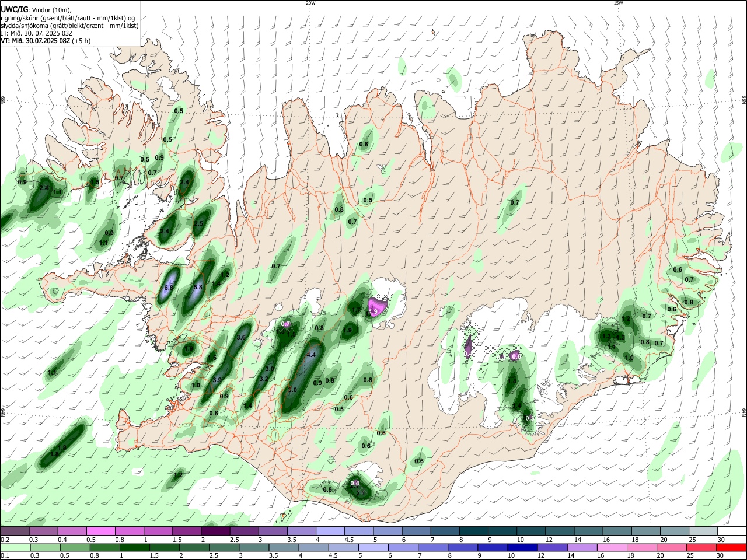Click the 6.8 precipitation value on the map
The width and height of the screenshot is (747, 560).
click(169, 288)
